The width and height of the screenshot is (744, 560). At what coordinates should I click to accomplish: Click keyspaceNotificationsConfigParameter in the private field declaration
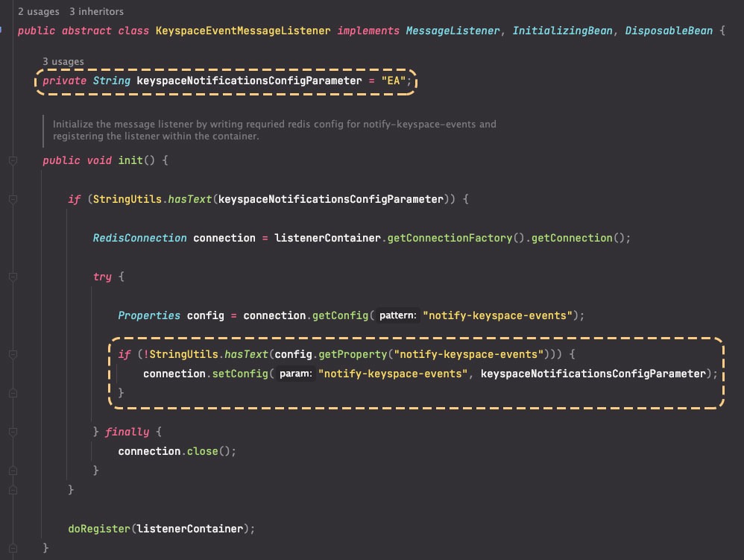pos(249,81)
